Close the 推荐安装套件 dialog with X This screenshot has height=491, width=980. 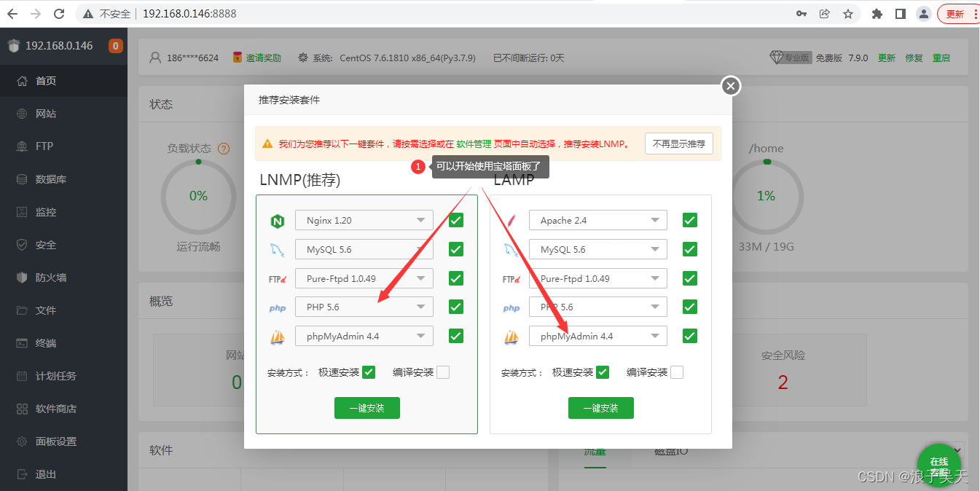[731, 86]
